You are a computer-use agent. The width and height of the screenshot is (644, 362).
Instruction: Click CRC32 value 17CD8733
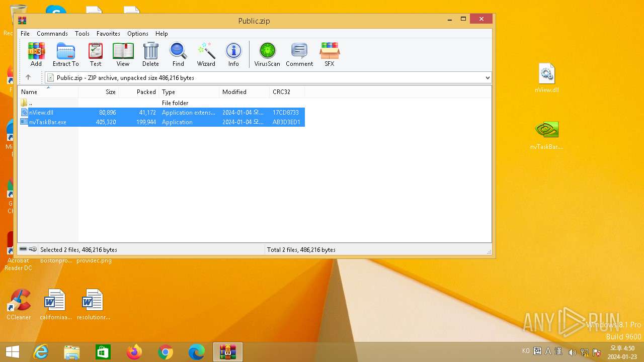(286, 113)
